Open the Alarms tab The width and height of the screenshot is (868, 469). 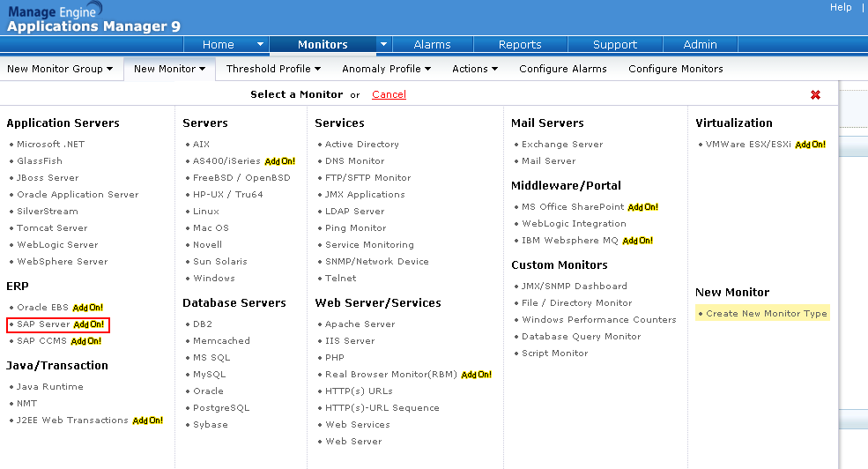point(433,44)
